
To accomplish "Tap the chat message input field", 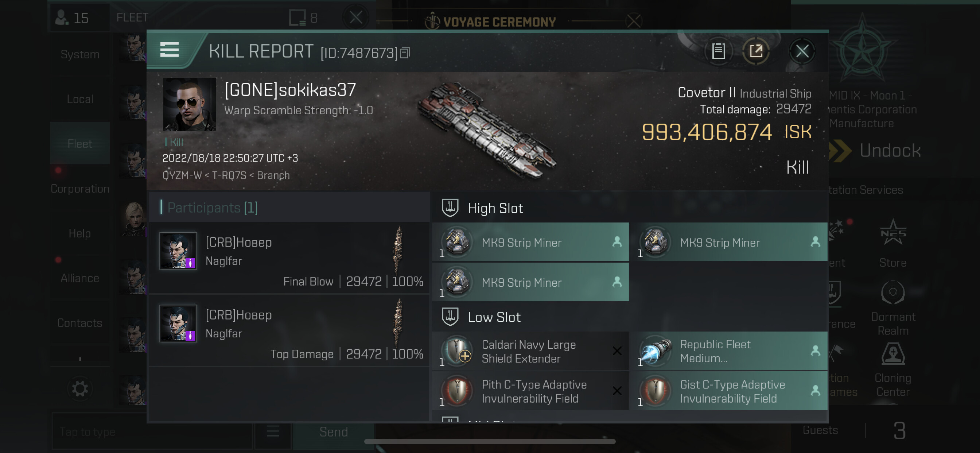I will click(x=152, y=432).
